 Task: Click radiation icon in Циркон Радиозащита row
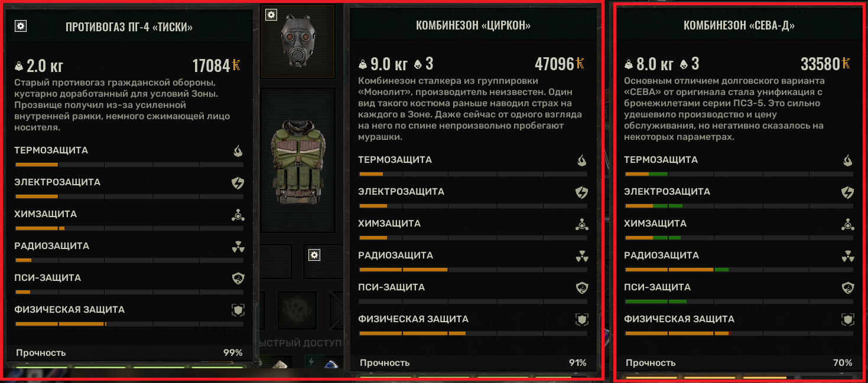pos(581,256)
